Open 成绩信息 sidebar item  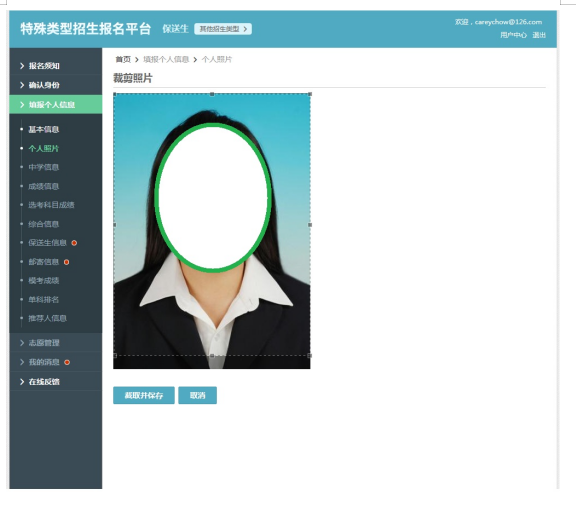[44, 186]
